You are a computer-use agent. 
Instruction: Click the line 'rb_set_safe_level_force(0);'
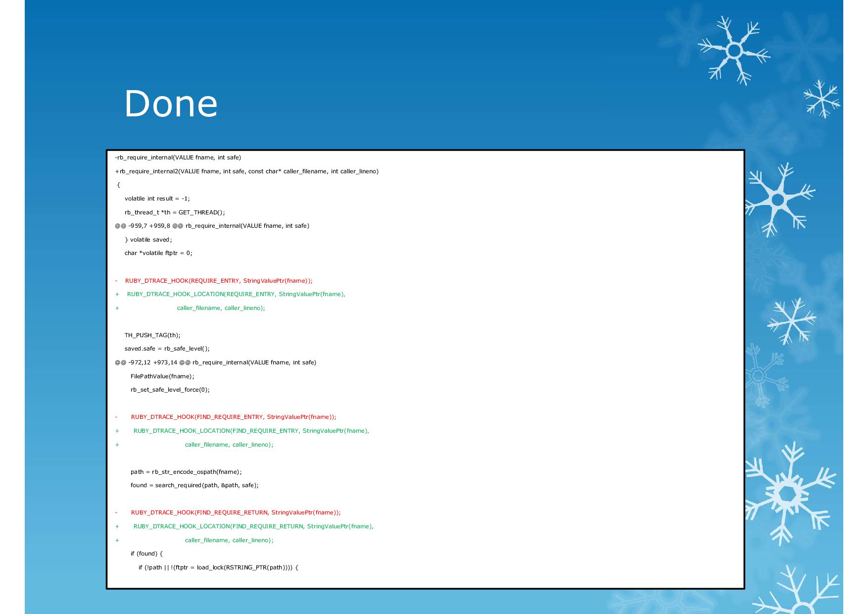(x=170, y=390)
